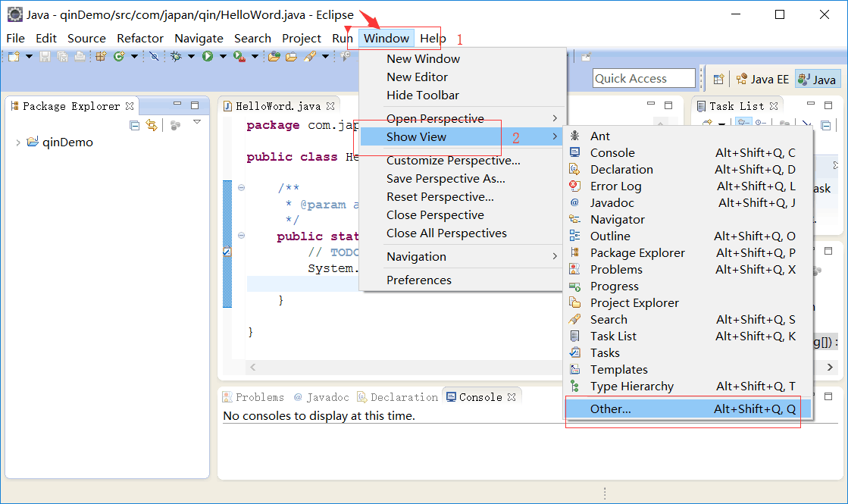Click the Quick Access input field
Screen dimensions: 848x504
(x=643, y=78)
